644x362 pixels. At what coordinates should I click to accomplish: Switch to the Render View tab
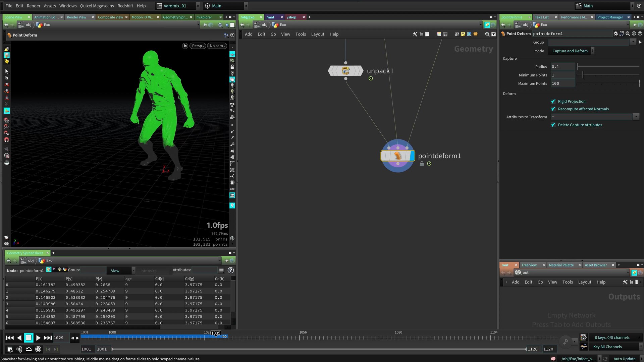tap(76, 17)
